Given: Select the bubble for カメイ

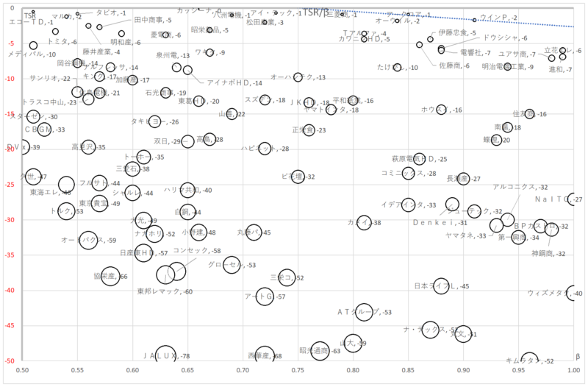Looking at the screenshot, I should click(x=364, y=223).
